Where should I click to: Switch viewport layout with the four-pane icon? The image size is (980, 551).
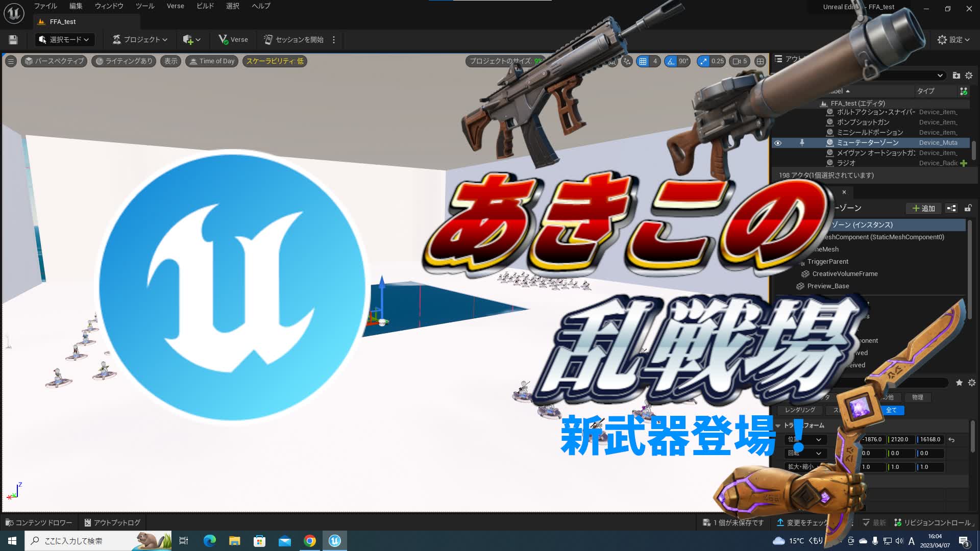point(761,61)
